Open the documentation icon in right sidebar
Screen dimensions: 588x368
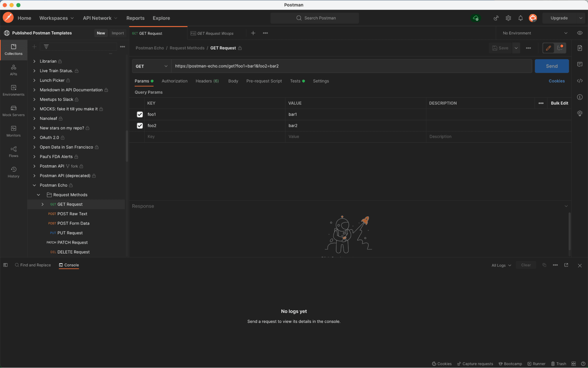pos(579,48)
